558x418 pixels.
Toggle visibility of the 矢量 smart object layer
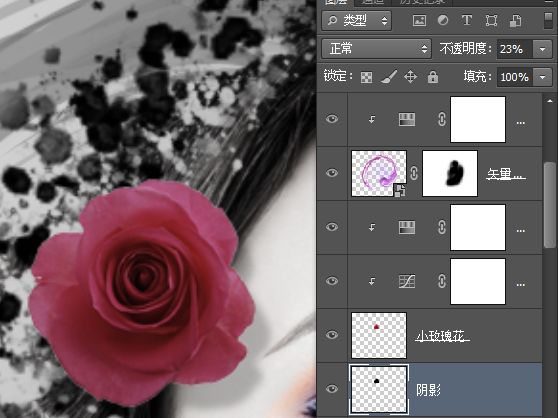pos(332,173)
